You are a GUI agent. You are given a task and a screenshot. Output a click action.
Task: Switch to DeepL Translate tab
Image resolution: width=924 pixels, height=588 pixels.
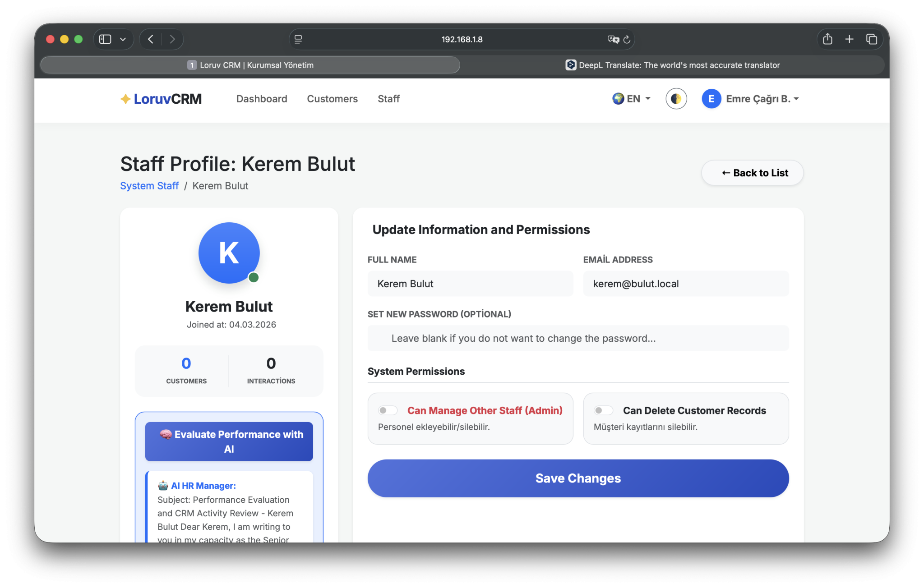pos(672,65)
